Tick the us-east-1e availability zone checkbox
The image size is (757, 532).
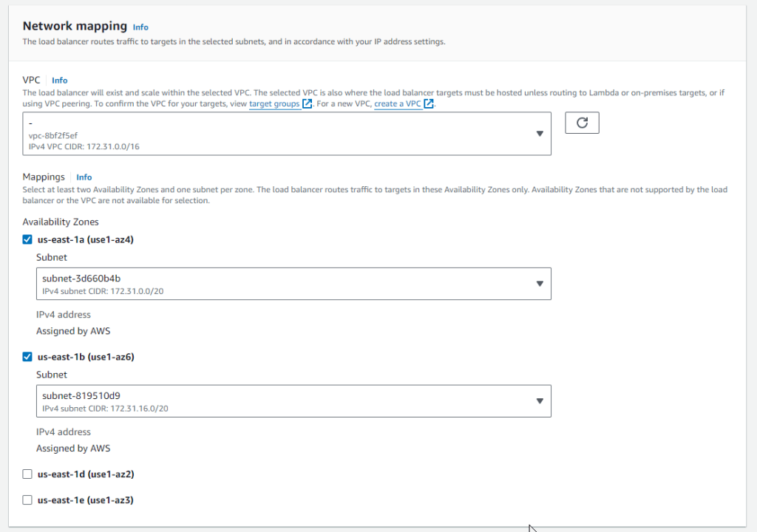click(27, 500)
